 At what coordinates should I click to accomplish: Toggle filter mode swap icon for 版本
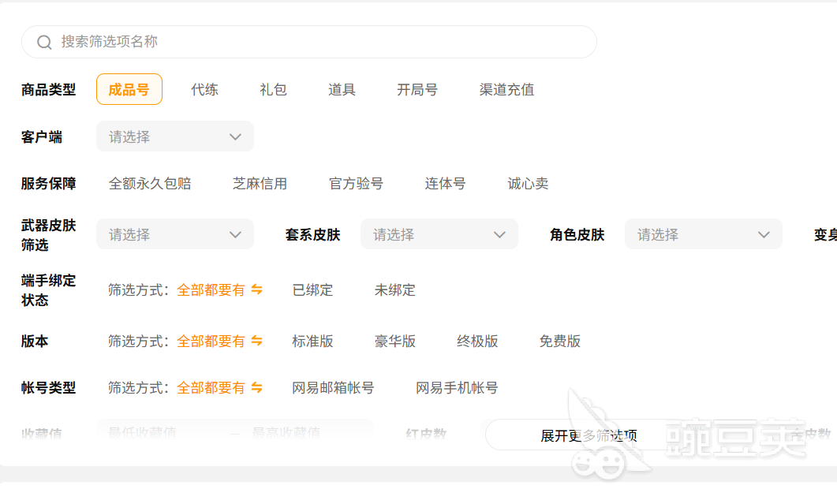[256, 341]
